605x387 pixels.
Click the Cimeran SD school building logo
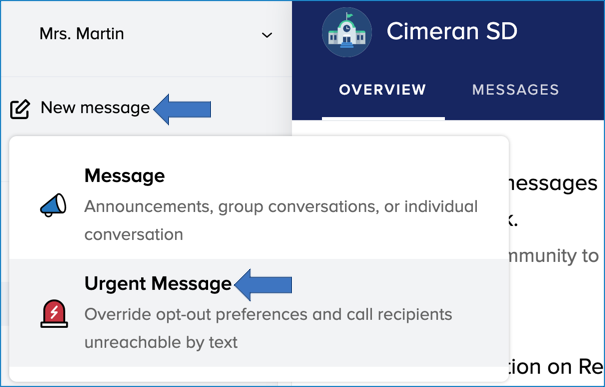[x=346, y=32]
